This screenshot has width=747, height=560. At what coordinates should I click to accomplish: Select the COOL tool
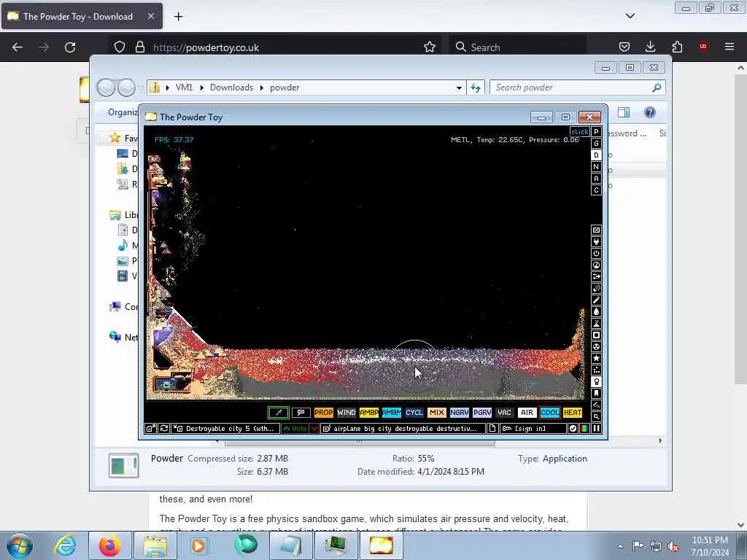tap(550, 413)
